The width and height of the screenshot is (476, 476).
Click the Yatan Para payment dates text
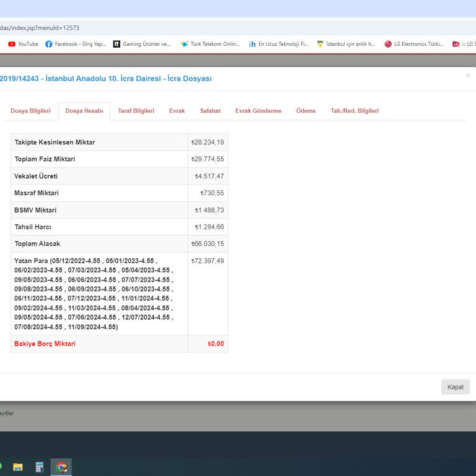(94, 294)
